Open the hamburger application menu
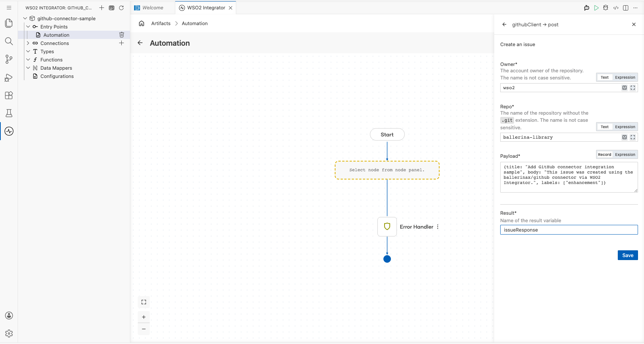The width and height of the screenshot is (644, 344). 9,7
